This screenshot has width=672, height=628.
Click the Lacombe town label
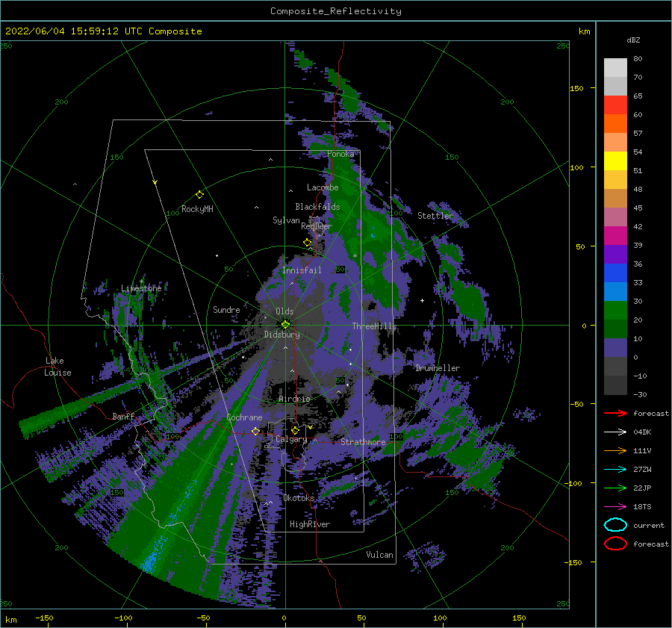323,187
